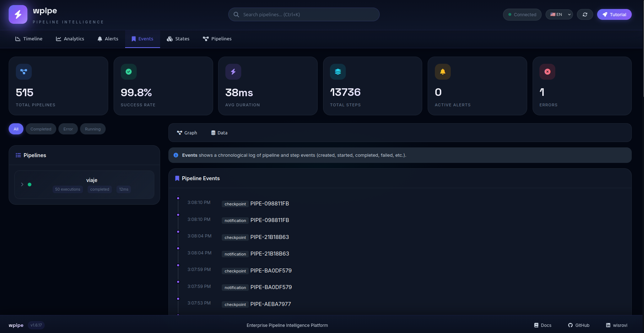Open the Timeline tab

[x=29, y=39]
